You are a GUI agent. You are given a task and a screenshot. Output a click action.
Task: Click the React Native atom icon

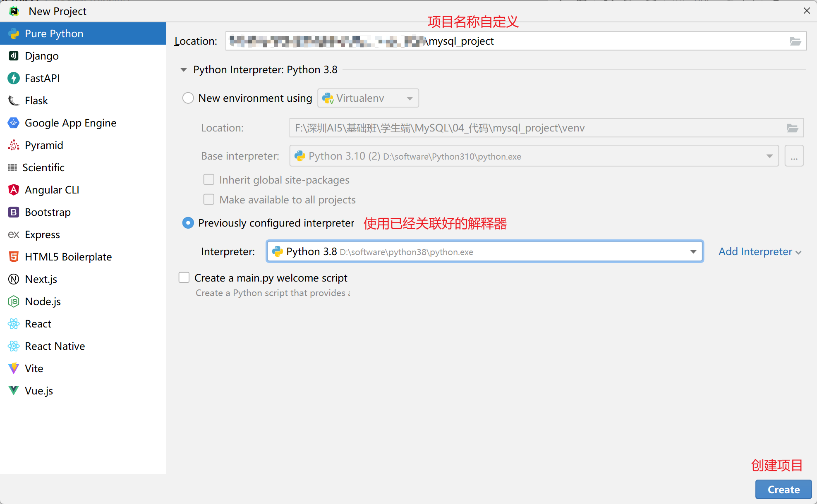14,346
